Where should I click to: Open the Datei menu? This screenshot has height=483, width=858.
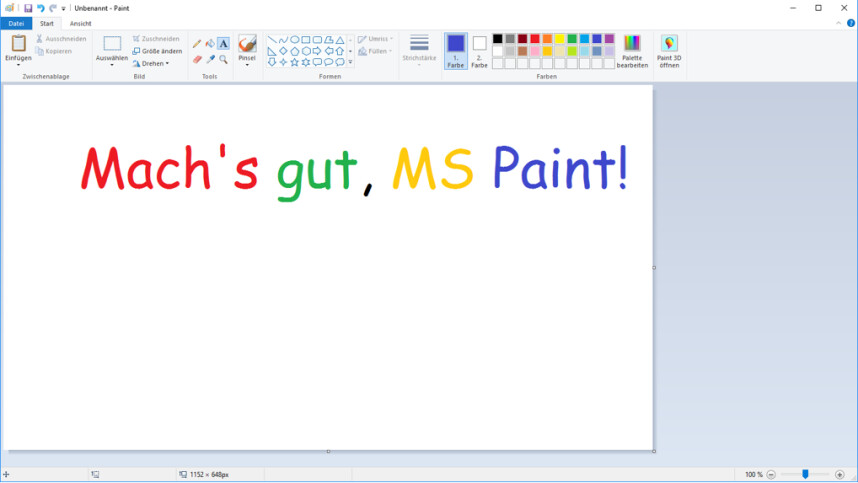(16, 24)
